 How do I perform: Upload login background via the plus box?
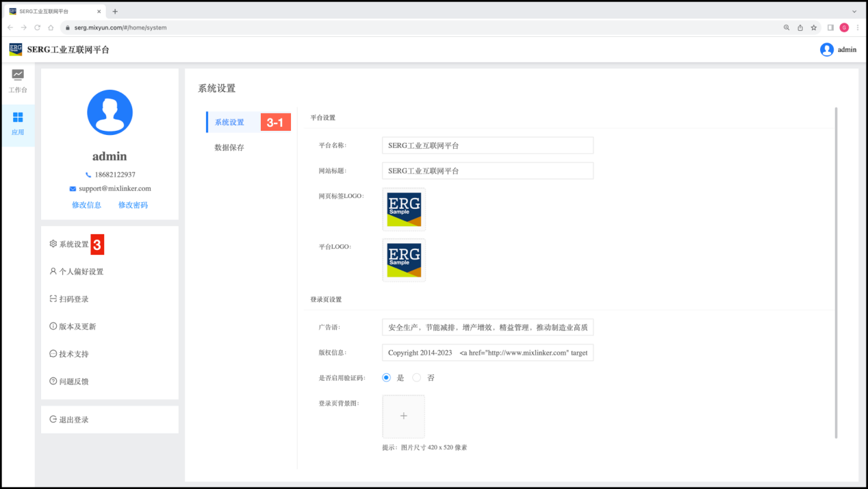point(403,416)
